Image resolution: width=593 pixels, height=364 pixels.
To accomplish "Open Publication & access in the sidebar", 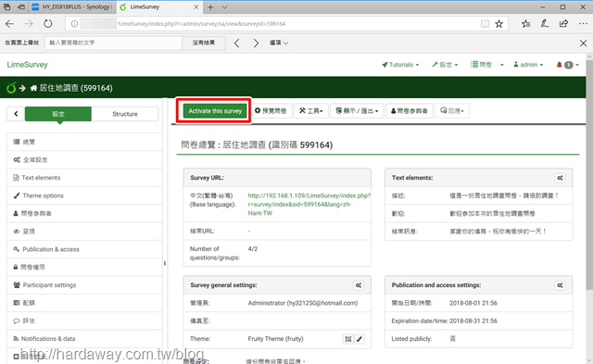I will pos(84,249).
